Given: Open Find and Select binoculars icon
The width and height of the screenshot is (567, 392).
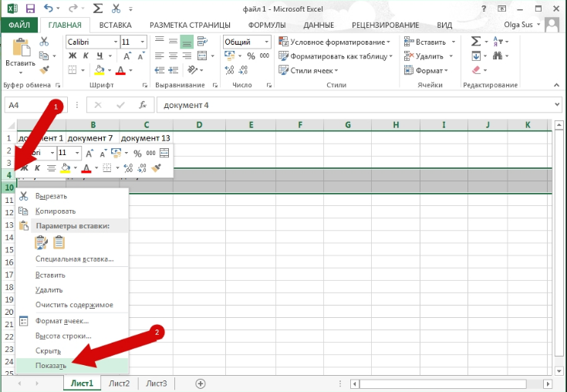Looking at the screenshot, I should tap(498, 56).
